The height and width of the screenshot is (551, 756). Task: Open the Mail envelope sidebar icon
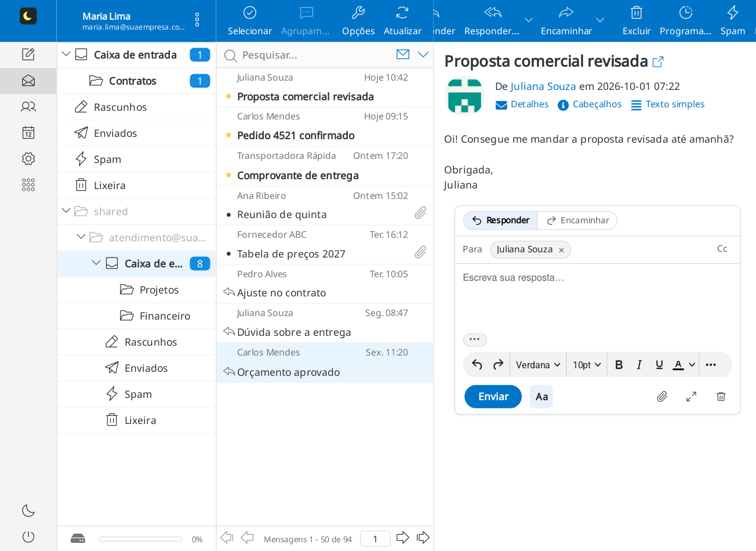[28, 81]
